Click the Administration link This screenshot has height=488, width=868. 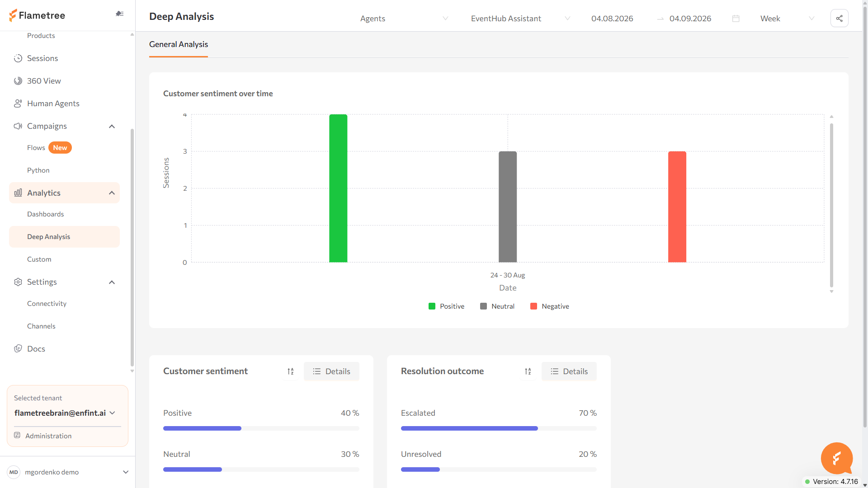(x=48, y=436)
